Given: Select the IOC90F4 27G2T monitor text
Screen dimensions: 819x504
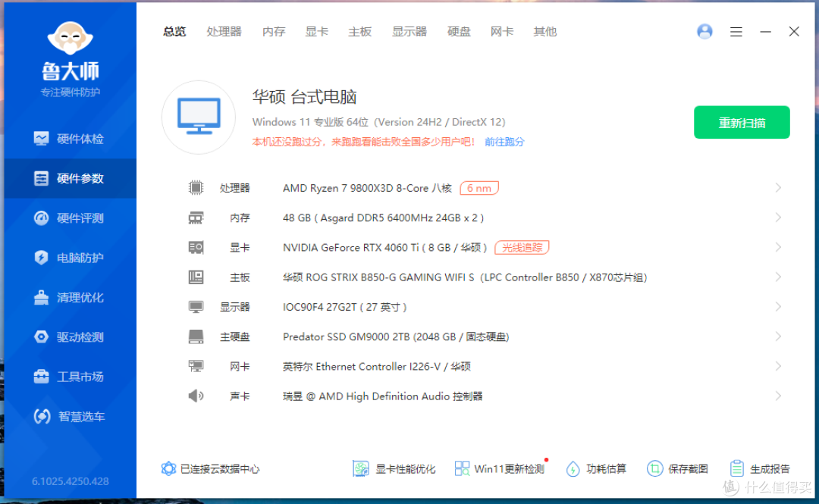Looking at the screenshot, I should [x=345, y=307].
